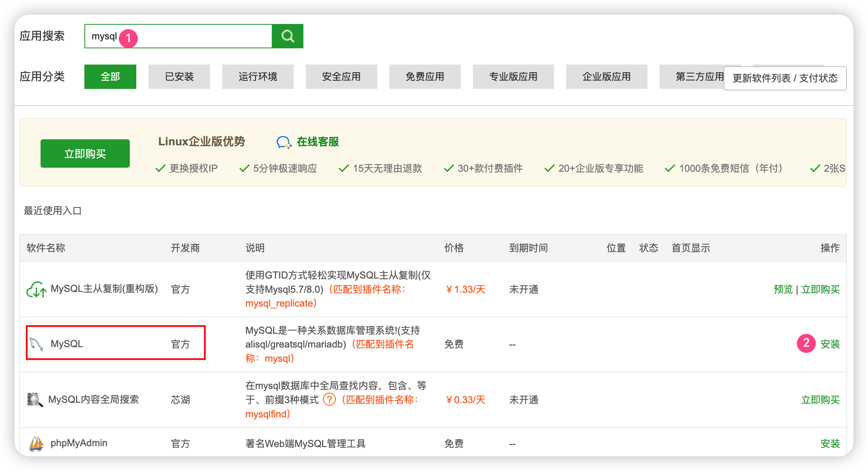The image size is (868, 471).
Task: Click 预览 for MySQL主从复制
Action: click(783, 290)
